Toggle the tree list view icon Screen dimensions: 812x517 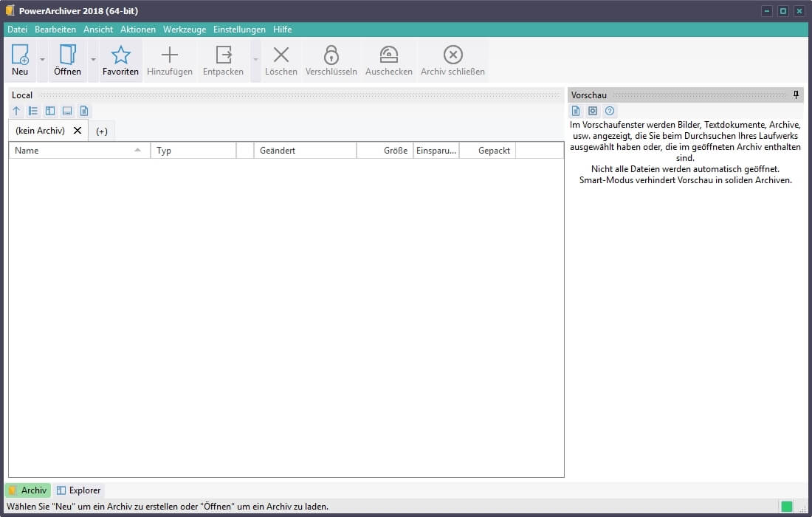tap(33, 111)
